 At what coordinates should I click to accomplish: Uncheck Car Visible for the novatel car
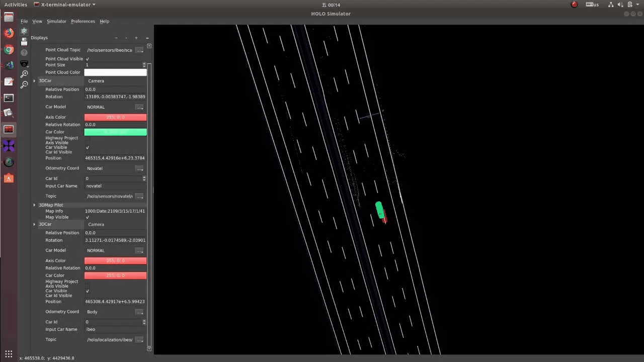[88, 147]
